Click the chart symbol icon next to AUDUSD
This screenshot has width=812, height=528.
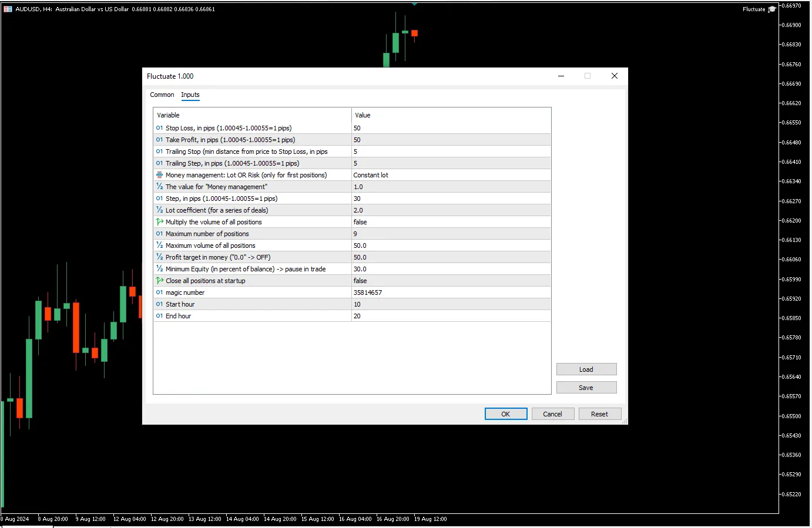[8, 9]
